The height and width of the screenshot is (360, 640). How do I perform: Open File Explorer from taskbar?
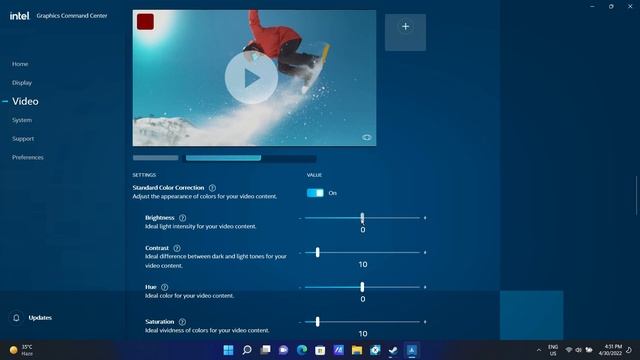click(357, 350)
